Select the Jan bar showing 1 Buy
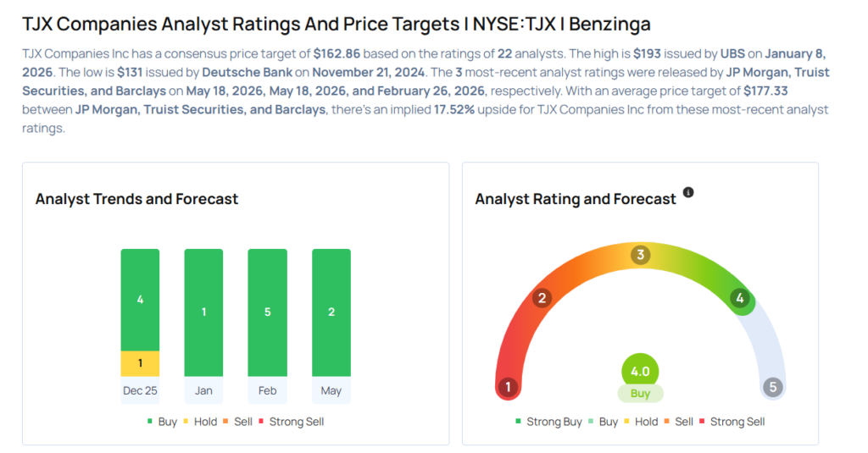 pos(203,312)
